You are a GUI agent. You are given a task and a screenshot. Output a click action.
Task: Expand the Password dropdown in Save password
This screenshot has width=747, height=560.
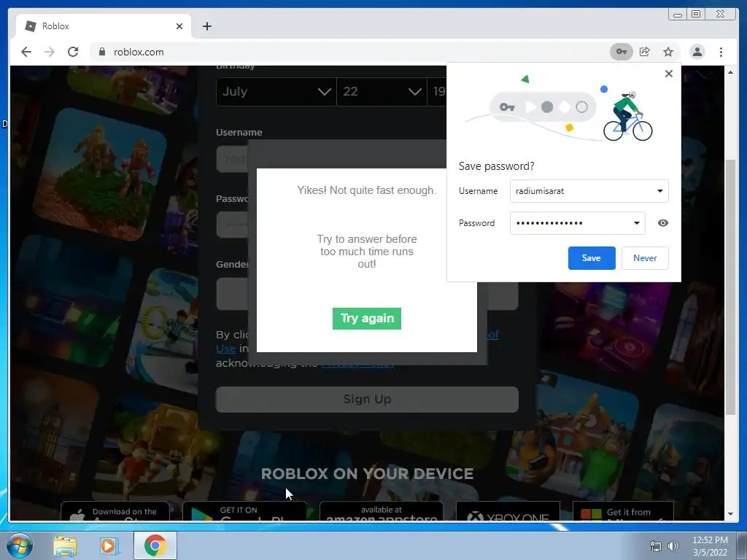click(636, 223)
